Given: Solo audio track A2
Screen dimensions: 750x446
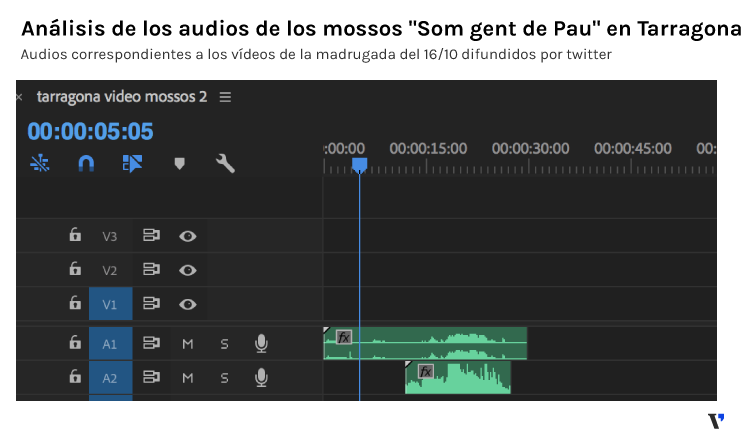Looking at the screenshot, I should pos(224,378).
